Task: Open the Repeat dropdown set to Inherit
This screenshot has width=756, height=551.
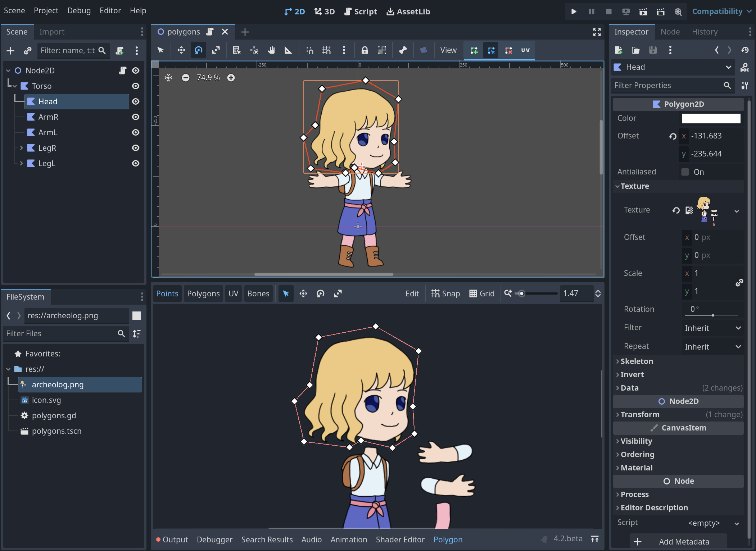Action: [x=712, y=346]
